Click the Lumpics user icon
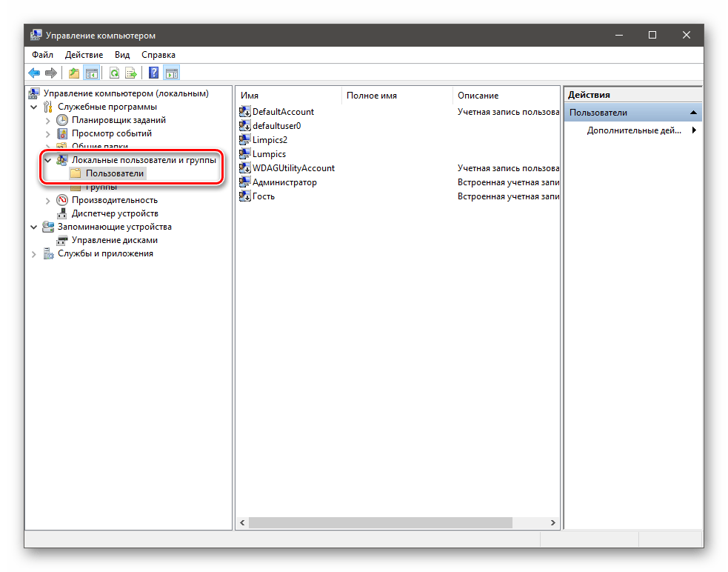The height and width of the screenshot is (572, 728). (x=244, y=154)
